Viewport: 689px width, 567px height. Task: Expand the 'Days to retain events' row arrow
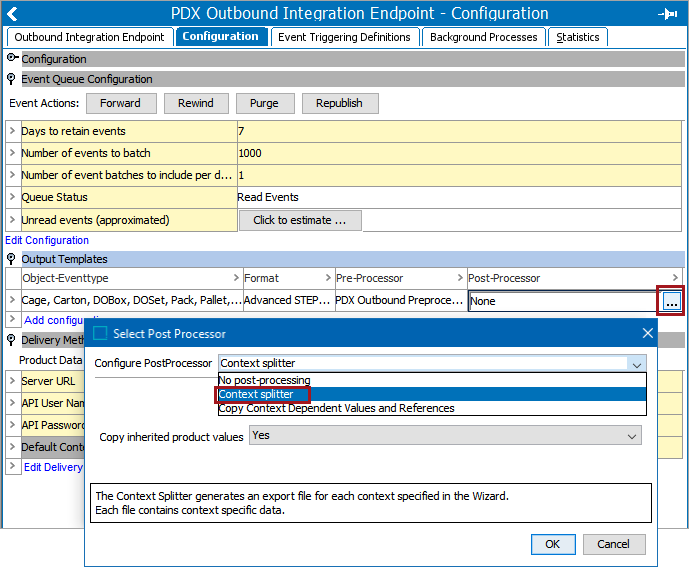[12, 131]
